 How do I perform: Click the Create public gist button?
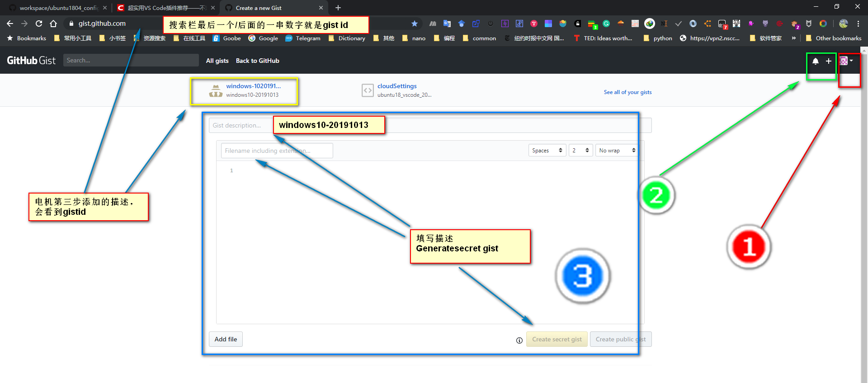click(621, 339)
